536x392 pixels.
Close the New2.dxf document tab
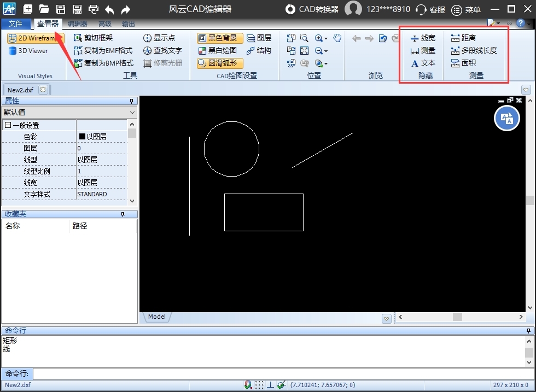click(x=43, y=90)
